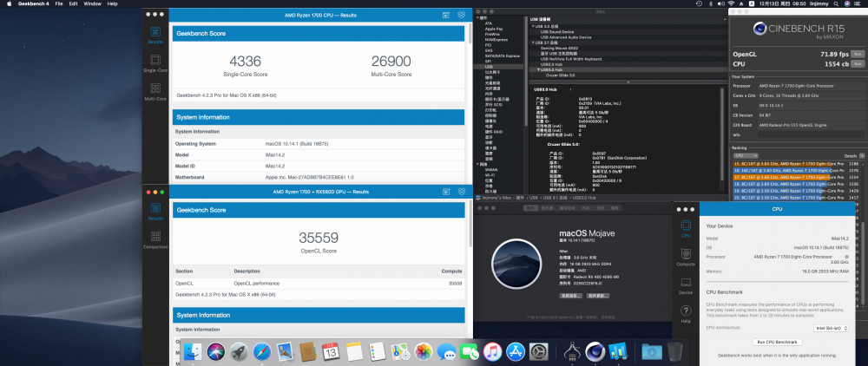Collapse USB 3.0 总线 tree node
Screen dimensions: 868x366
pyautogui.click(x=532, y=27)
